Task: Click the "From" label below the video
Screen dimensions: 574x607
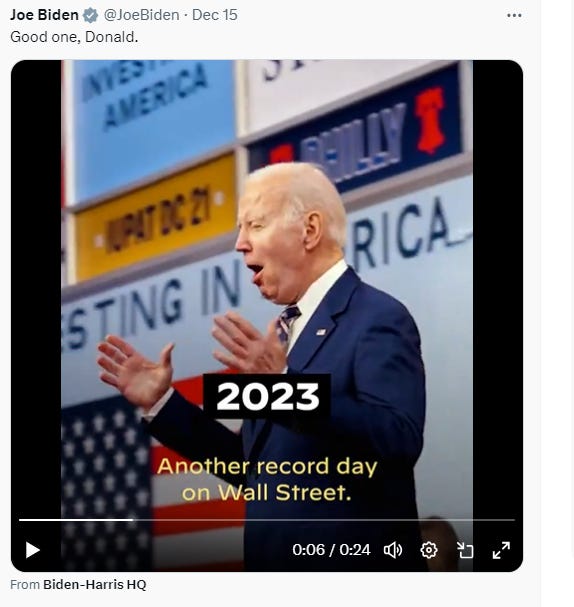Action: click(25, 584)
